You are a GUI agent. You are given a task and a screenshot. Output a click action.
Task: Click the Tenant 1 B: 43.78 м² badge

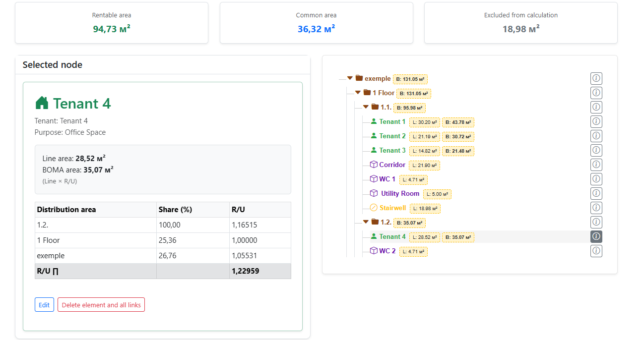[458, 122]
